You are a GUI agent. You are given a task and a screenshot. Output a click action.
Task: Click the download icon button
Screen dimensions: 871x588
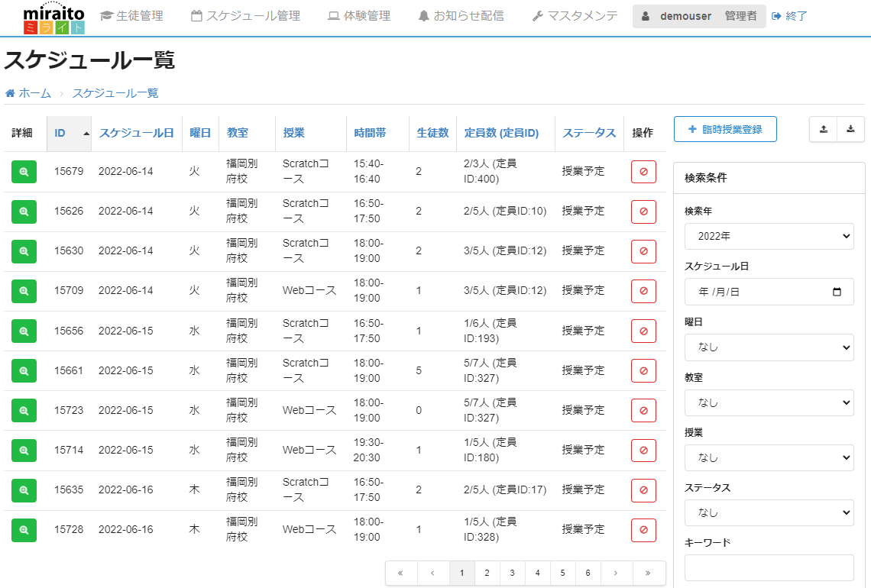(x=850, y=129)
